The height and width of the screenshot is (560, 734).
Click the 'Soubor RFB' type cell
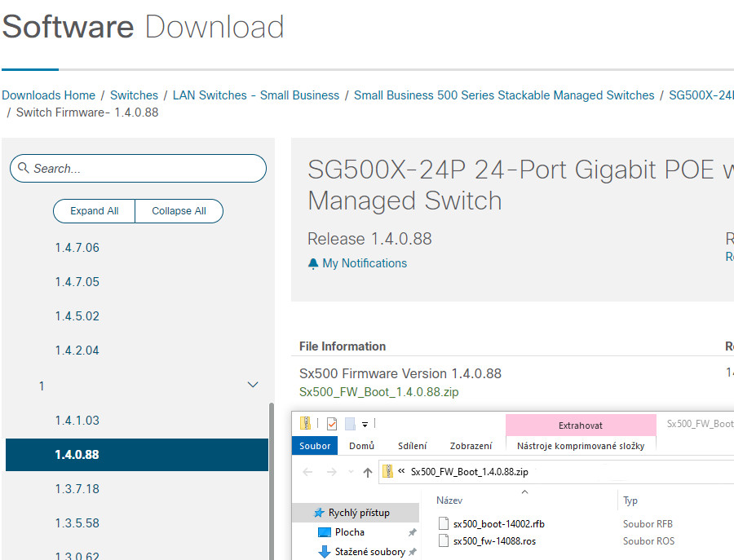[648, 524]
